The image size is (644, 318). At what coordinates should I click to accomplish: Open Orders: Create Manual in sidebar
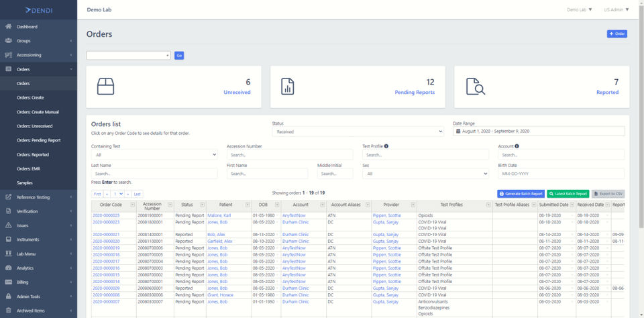pyautogui.click(x=38, y=112)
